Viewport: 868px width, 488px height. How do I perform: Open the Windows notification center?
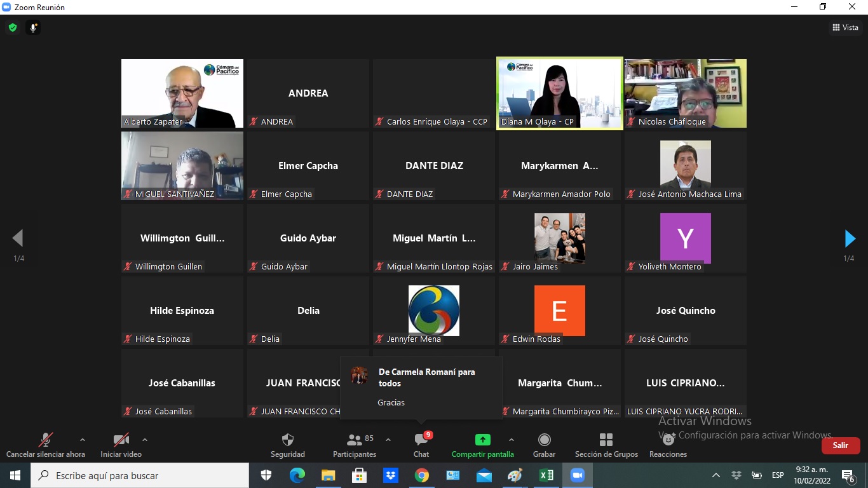tap(848, 476)
